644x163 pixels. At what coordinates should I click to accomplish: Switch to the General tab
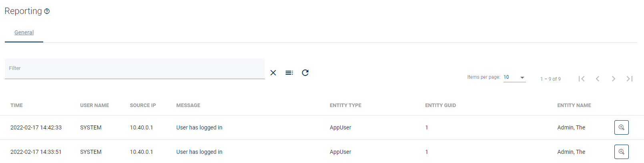pos(24,33)
